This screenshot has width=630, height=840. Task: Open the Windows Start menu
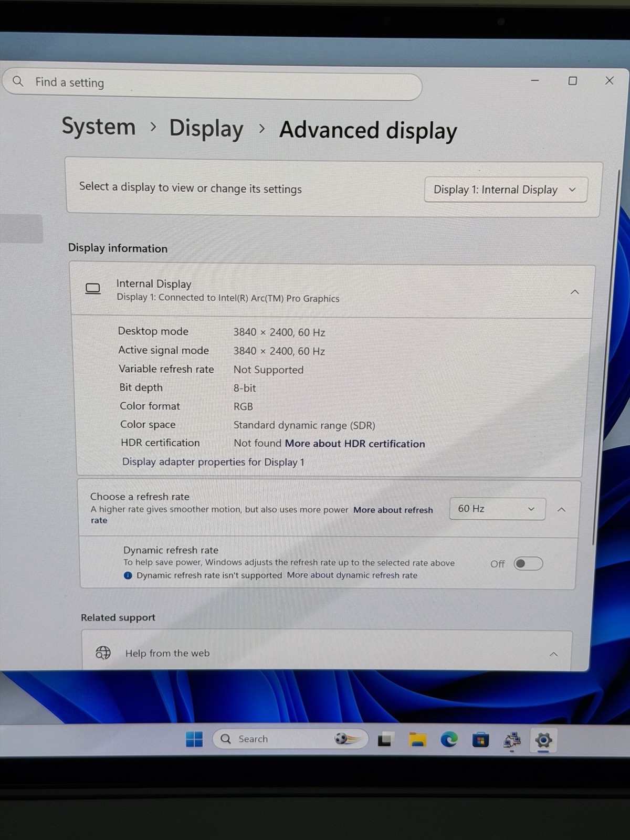click(194, 739)
